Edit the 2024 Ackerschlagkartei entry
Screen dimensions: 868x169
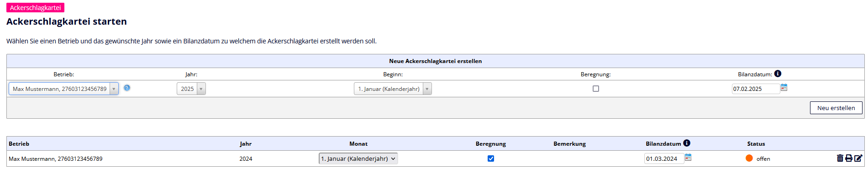[858, 158]
